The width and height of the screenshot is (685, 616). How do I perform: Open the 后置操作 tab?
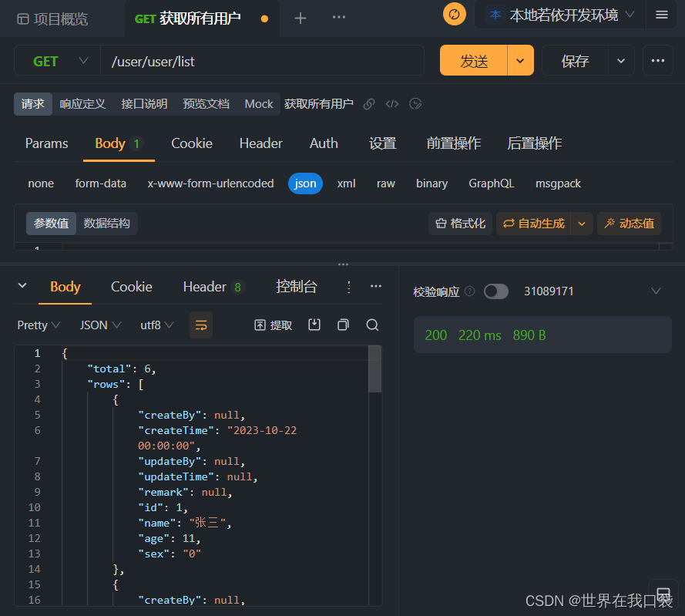click(x=534, y=143)
